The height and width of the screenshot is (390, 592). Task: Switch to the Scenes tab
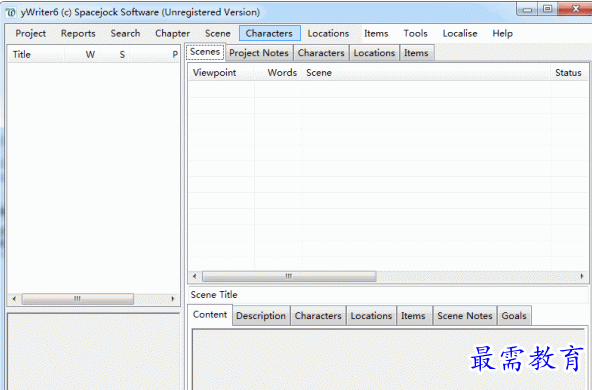point(205,52)
